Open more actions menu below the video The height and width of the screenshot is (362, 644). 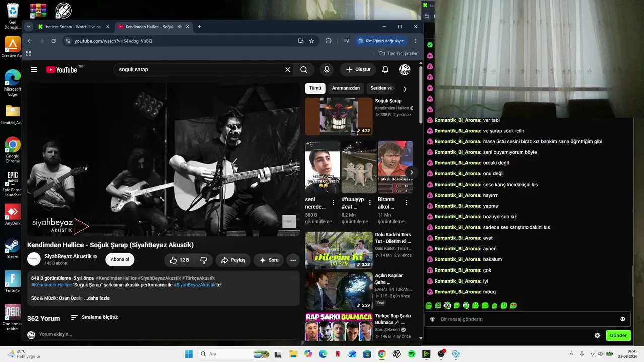point(293,260)
